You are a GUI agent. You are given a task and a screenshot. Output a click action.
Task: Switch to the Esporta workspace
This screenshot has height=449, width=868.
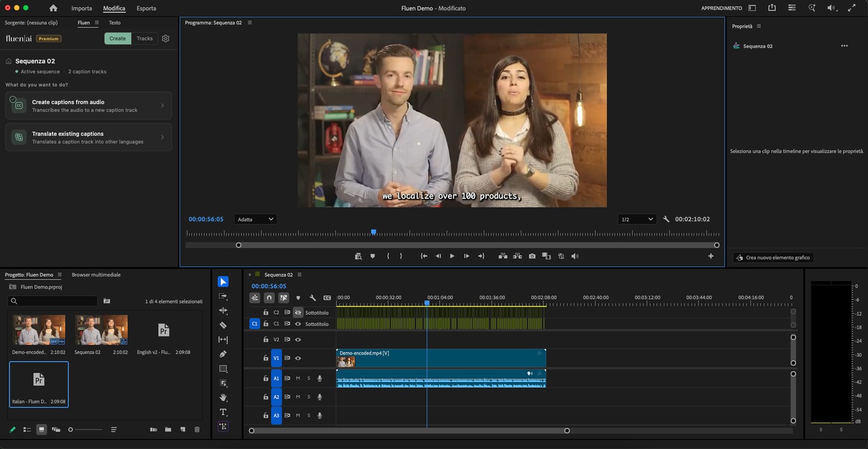pyautogui.click(x=146, y=8)
